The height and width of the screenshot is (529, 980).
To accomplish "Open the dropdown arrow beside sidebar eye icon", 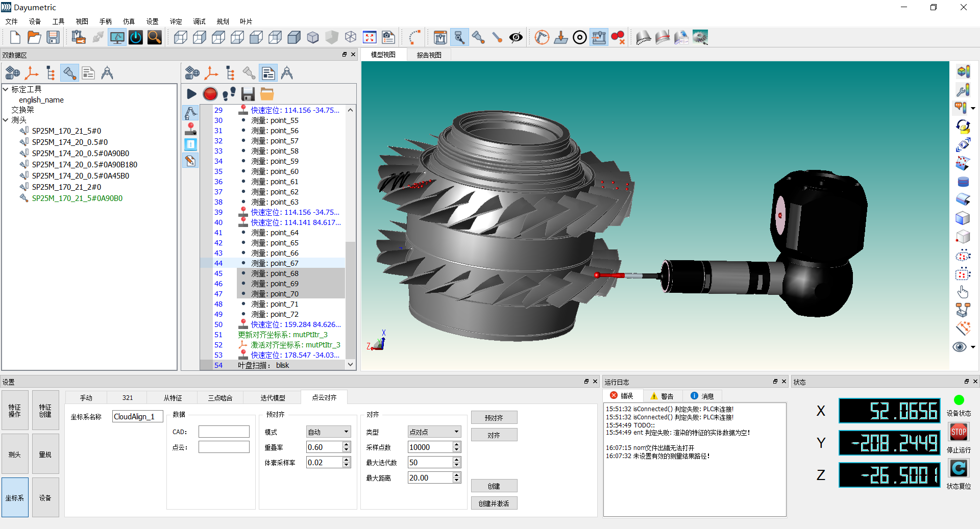I will click(973, 347).
